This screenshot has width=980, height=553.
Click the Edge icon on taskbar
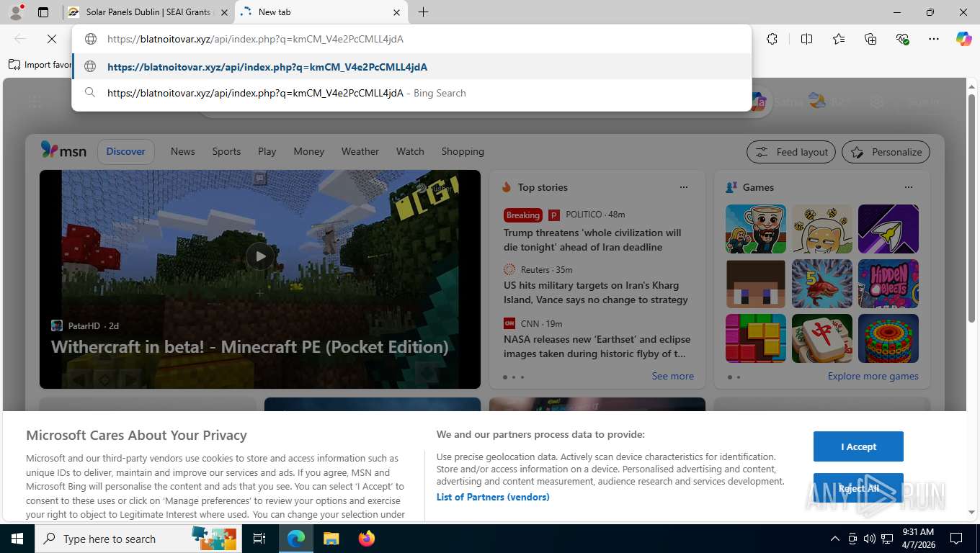295,539
